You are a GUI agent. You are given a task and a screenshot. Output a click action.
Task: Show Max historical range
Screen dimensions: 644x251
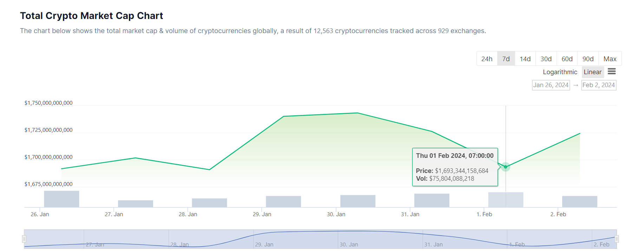610,59
